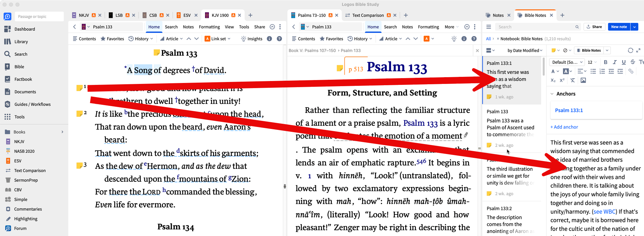This screenshot has height=236, width=644.
Task: Open the text color A dropdown
Action: (x=555, y=71)
